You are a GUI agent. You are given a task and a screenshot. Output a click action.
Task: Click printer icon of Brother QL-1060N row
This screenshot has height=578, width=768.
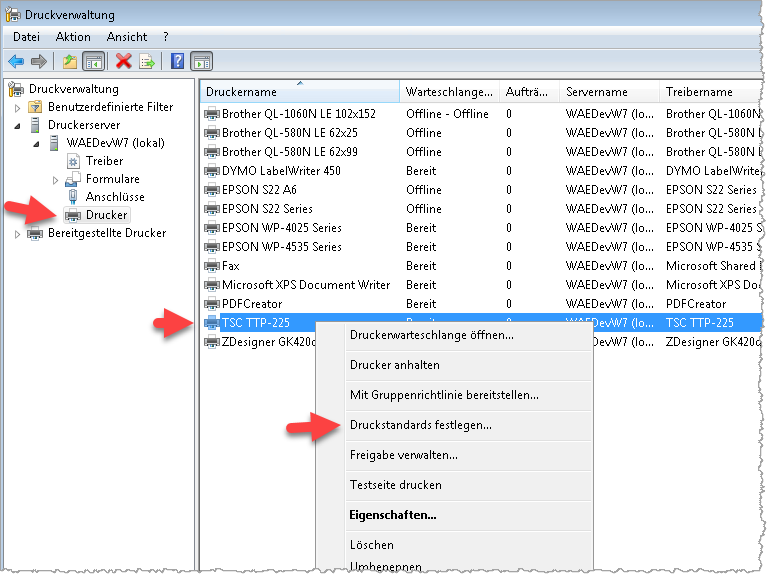pyautogui.click(x=212, y=114)
